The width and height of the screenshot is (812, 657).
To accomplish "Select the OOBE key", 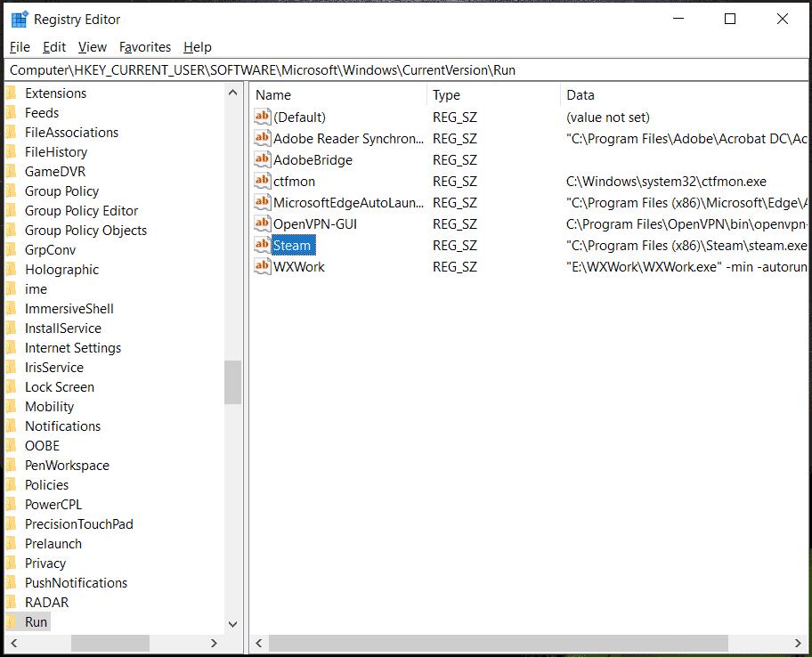I will [42, 446].
